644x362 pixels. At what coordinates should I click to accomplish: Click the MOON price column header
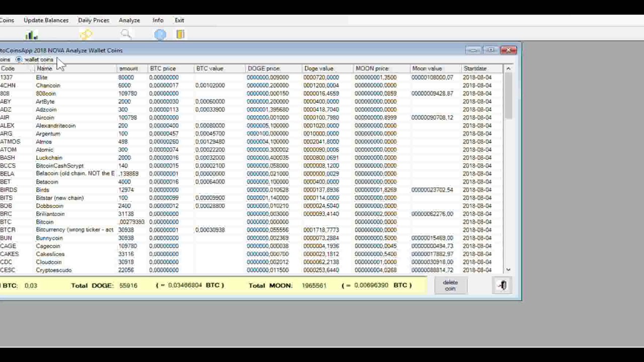pos(382,68)
